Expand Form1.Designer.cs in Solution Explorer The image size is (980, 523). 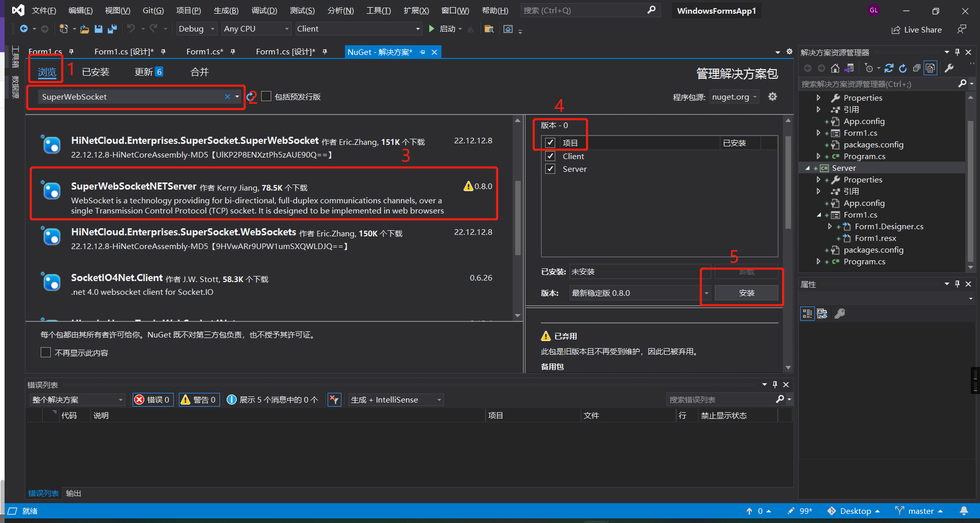click(x=830, y=226)
